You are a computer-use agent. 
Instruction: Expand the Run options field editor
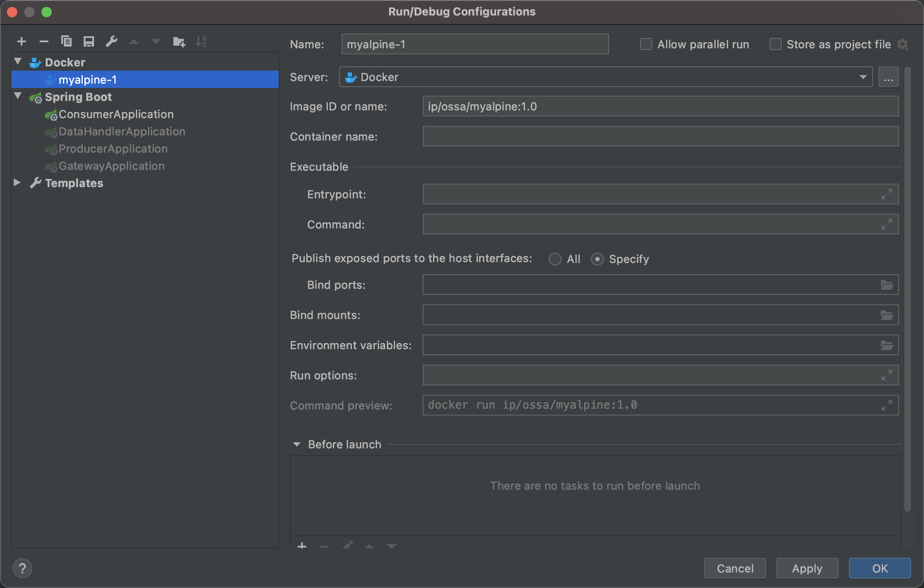tap(887, 375)
